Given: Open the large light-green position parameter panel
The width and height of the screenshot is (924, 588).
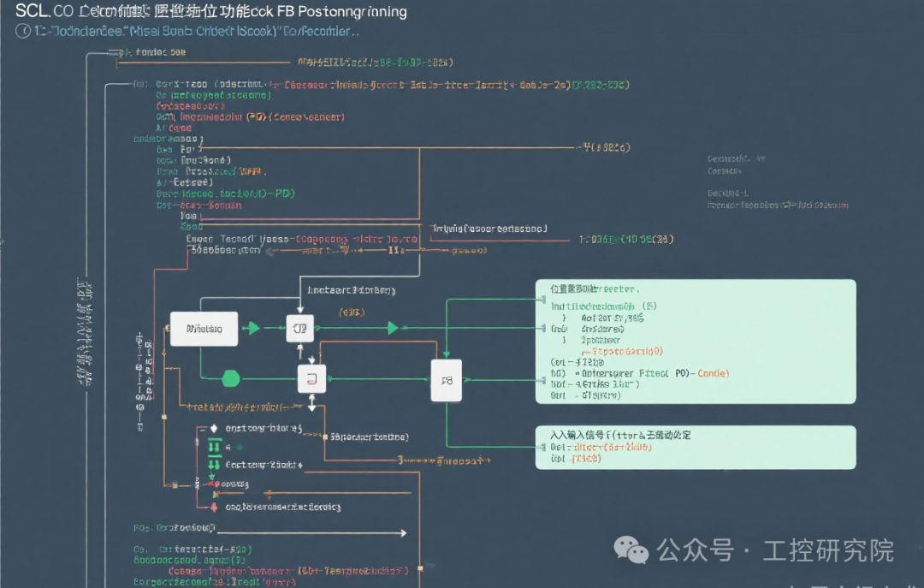Looking at the screenshot, I should coord(696,342).
